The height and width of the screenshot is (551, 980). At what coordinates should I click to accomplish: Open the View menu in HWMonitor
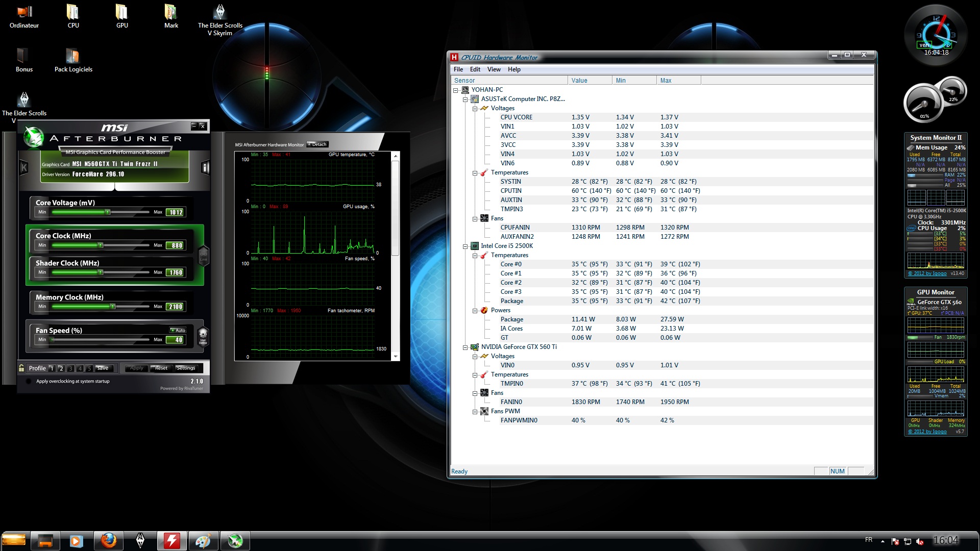point(494,69)
